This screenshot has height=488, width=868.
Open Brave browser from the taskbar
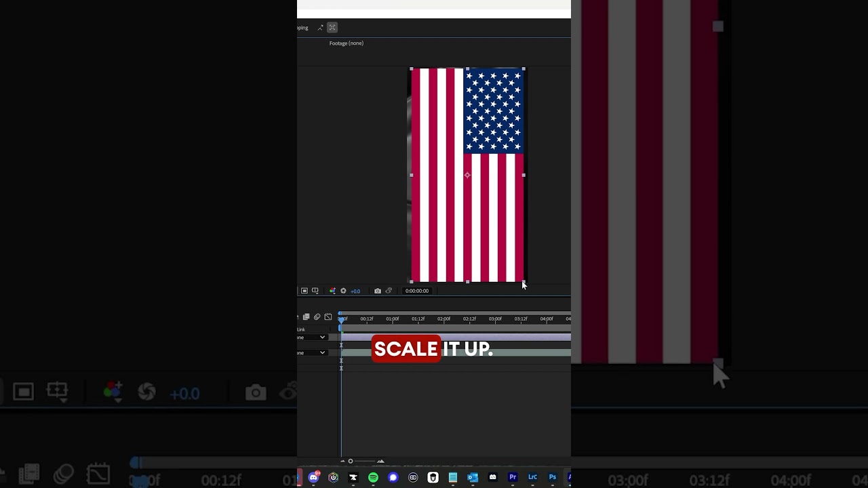point(433,478)
